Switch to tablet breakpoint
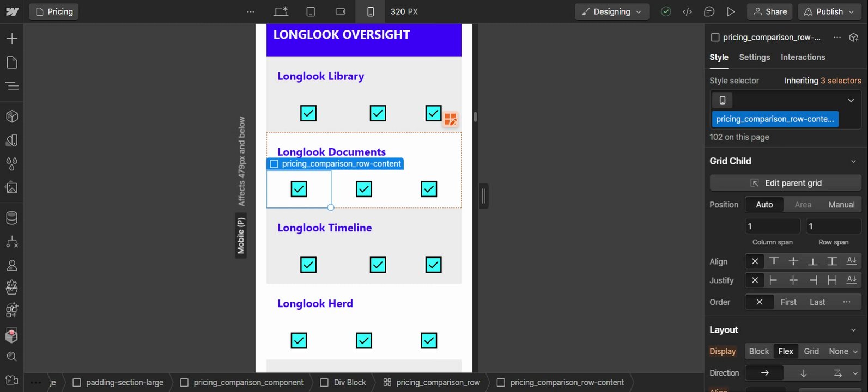 [311, 11]
